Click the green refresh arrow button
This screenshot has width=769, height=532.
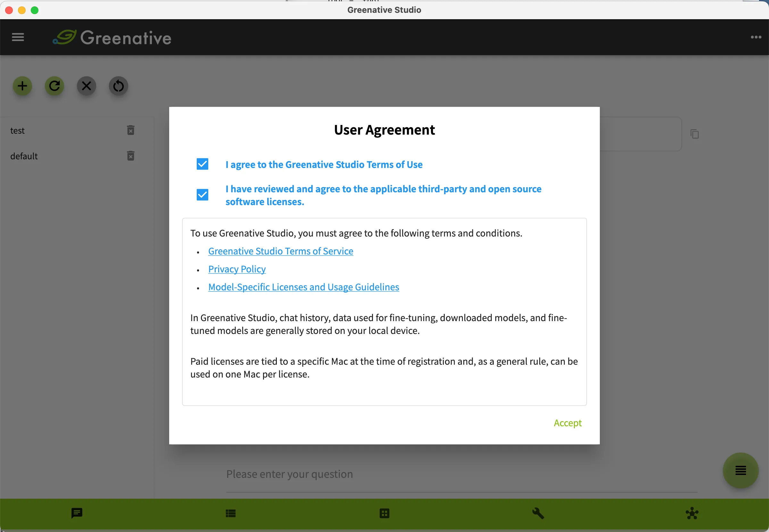pos(54,86)
